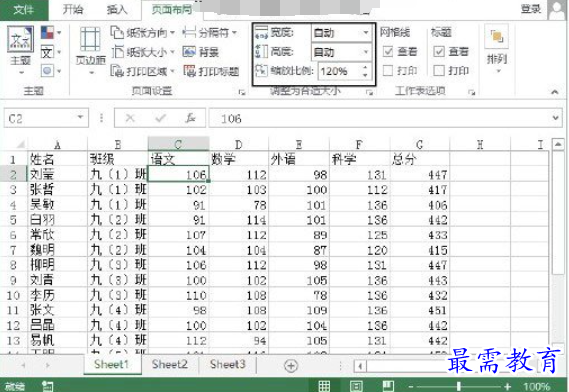Click the Insert Function fx icon
The width and height of the screenshot is (569, 392).
click(x=190, y=118)
